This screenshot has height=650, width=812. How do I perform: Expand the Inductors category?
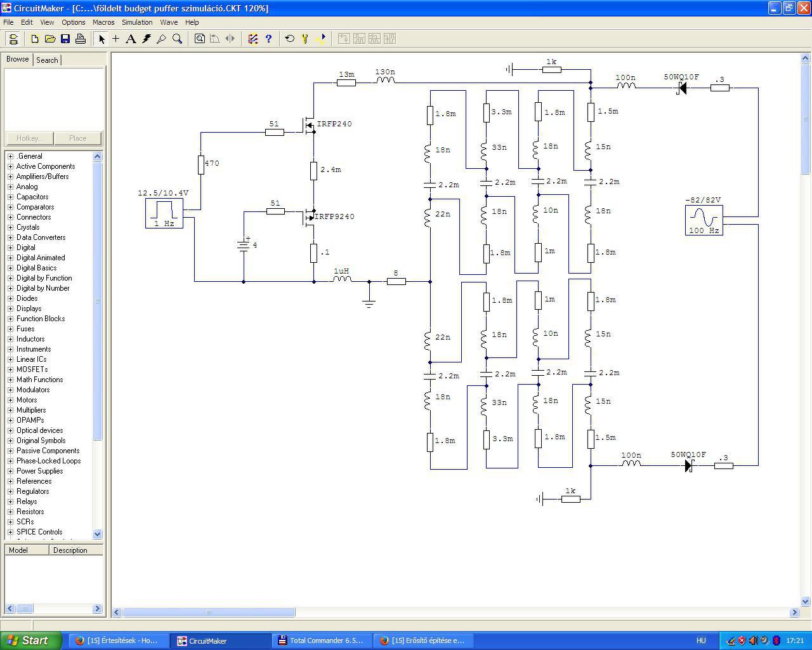pos(10,339)
